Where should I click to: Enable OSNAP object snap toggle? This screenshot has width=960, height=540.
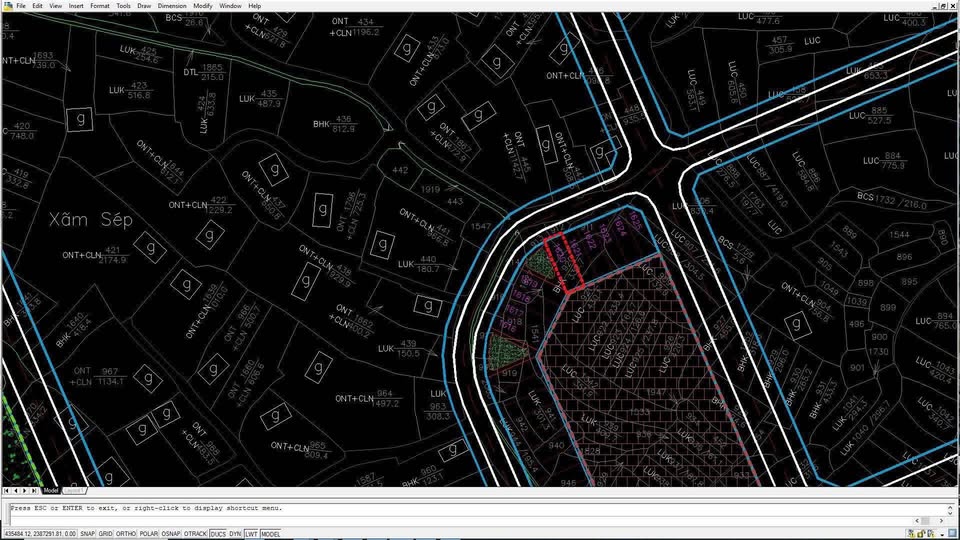pos(171,534)
